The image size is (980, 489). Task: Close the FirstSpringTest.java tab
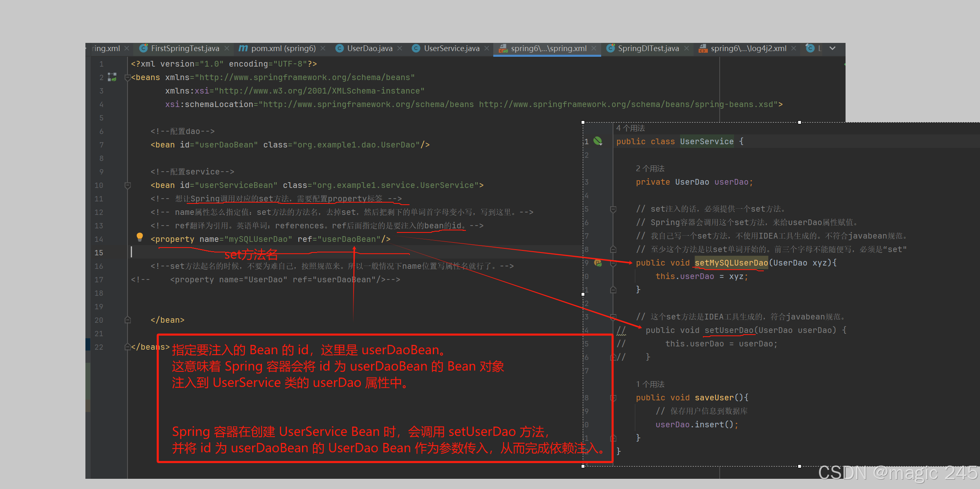point(227,48)
